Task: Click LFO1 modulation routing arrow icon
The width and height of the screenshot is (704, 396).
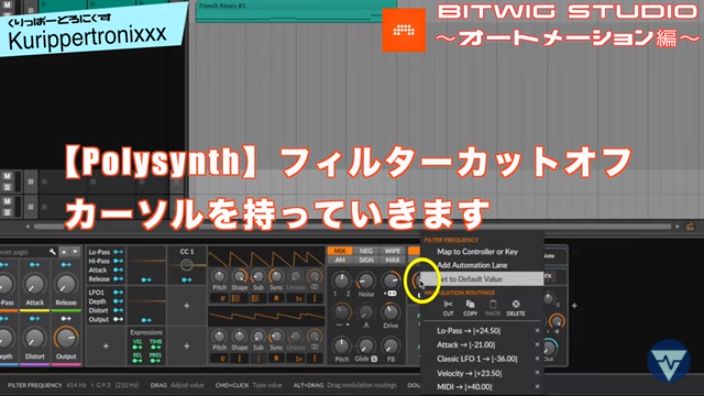Action: 119,292
